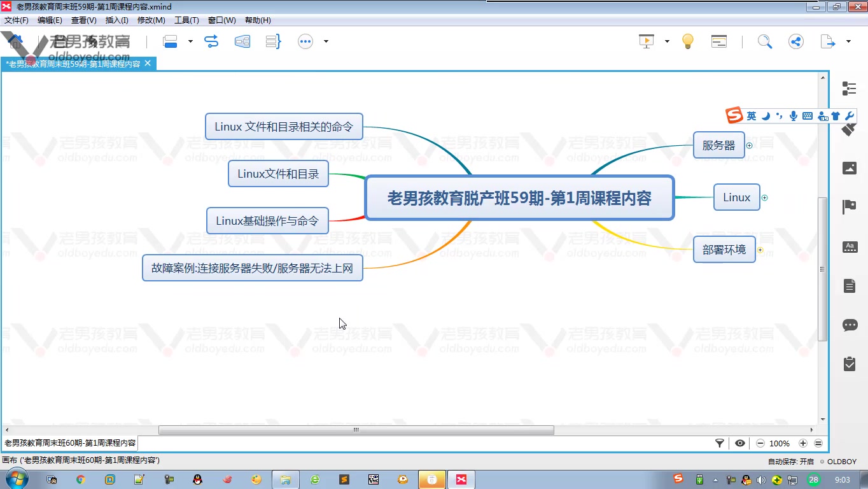The image size is (868, 489).
Task: Open the 工具(T) menu
Action: [x=186, y=20]
